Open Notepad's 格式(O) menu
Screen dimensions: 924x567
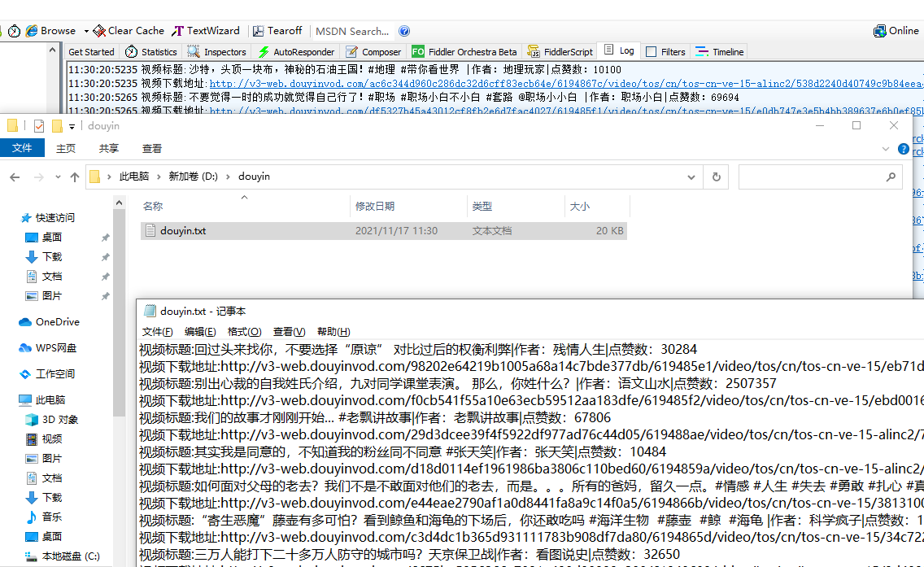244,331
